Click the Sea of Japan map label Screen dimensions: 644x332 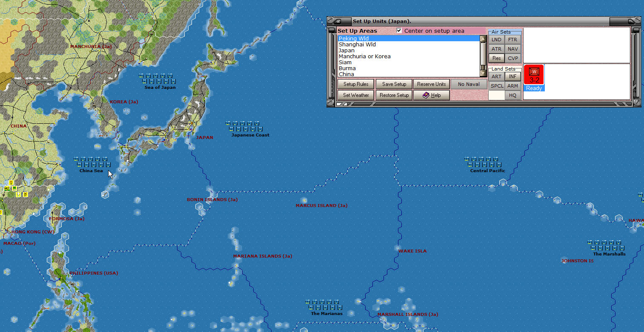[x=160, y=88]
